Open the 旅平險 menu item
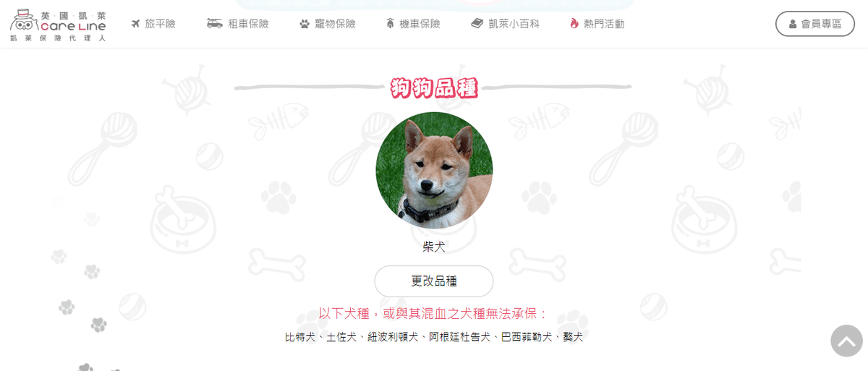This screenshot has width=868, height=371. 160,24
